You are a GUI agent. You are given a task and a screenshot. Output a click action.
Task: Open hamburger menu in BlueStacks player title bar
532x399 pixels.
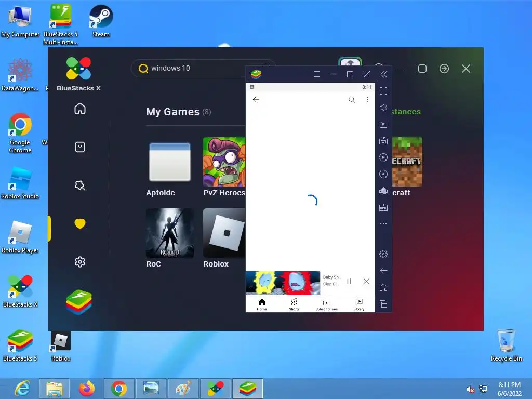tap(317, 74)
